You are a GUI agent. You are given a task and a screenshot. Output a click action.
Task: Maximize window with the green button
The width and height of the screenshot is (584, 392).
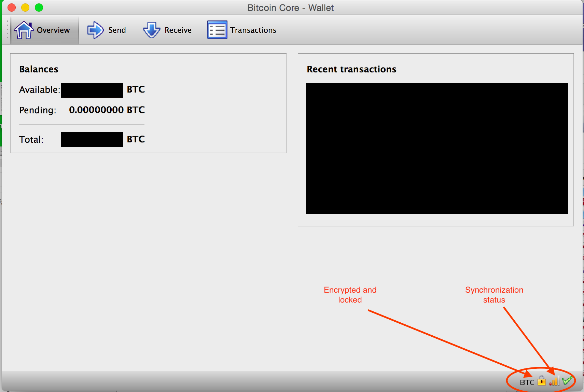[39, 8]
